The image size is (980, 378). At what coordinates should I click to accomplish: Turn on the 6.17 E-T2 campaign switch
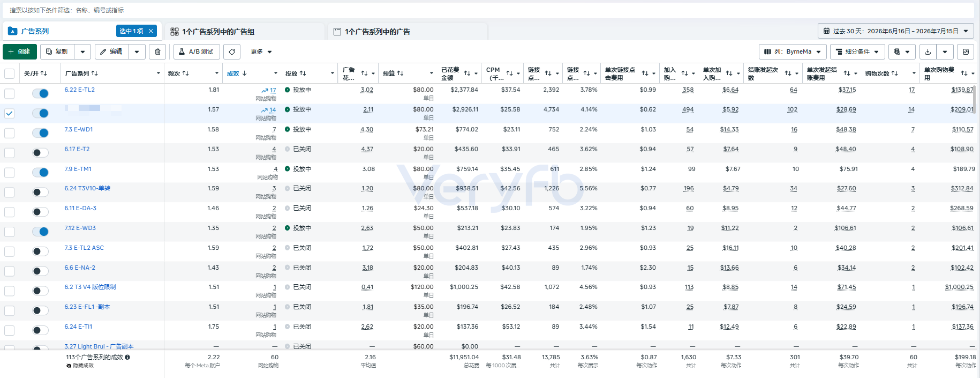click(x=40, y=153)
